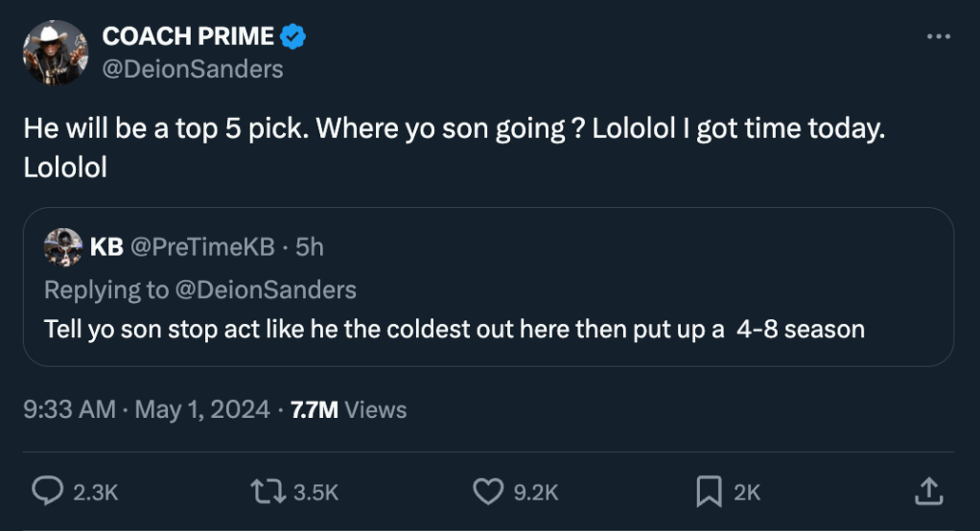Viewport: 980px width, 531px height.
Task: Click the reply speech bubble icon
Action: [48, 492]
